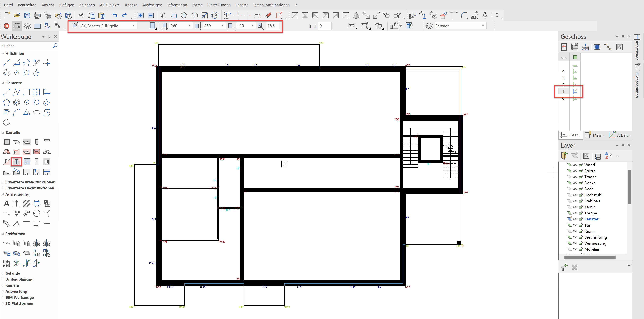Select floor 3 in Geschoss list
The width and height of the screenshot is (644, 319).
(563, 78)
